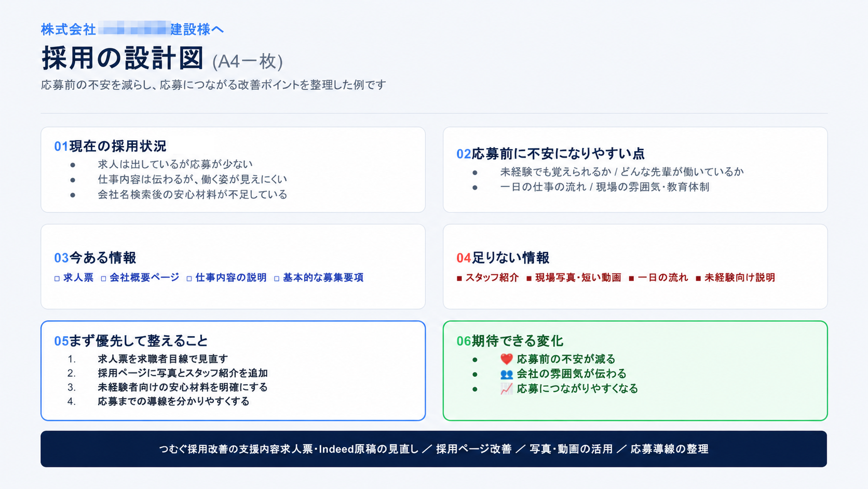
Task: Click the 仕事内容の説明 tag text
Action: (231, 278)
